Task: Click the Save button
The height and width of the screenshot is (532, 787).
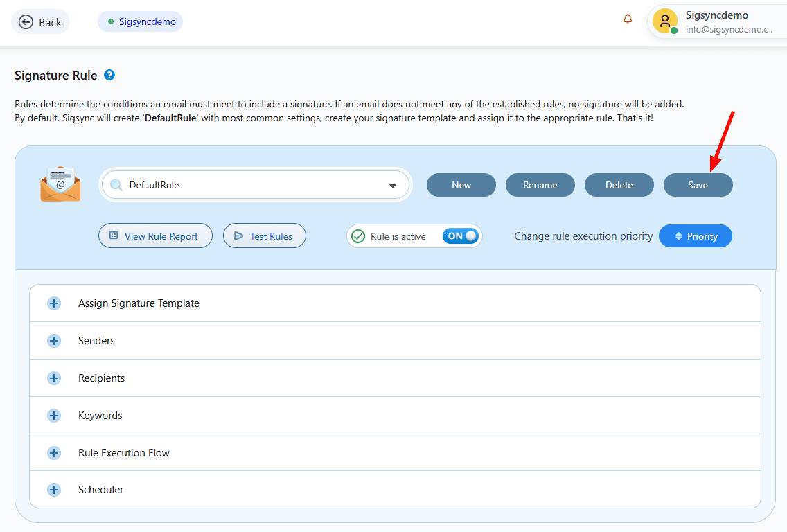Action: click(x=698, y=185)
